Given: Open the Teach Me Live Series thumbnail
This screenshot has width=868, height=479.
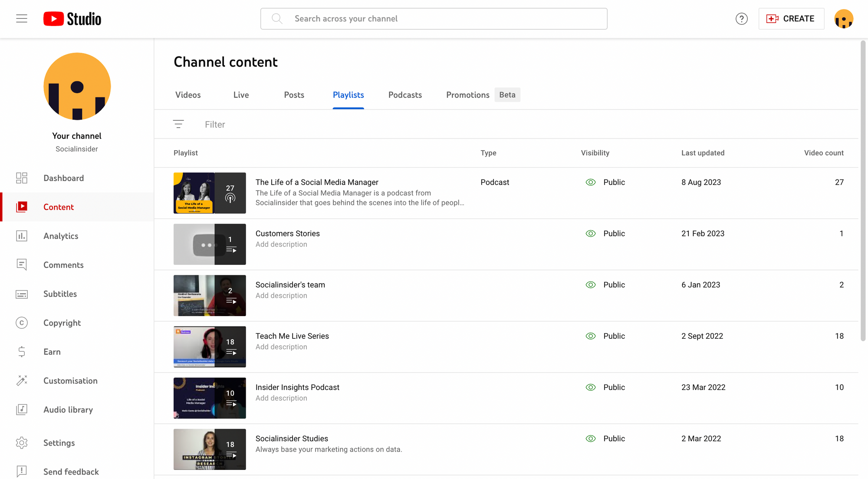Looking at the screenshot, I should (x=210, y=347).
